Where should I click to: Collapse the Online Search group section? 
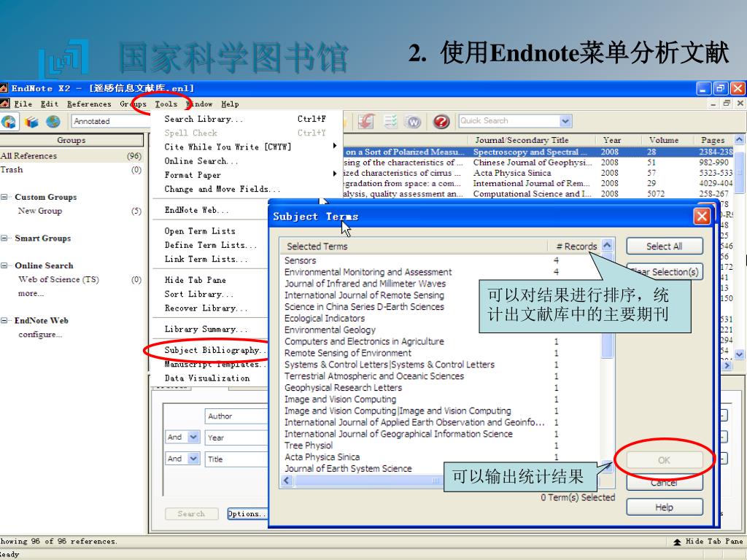4,265
